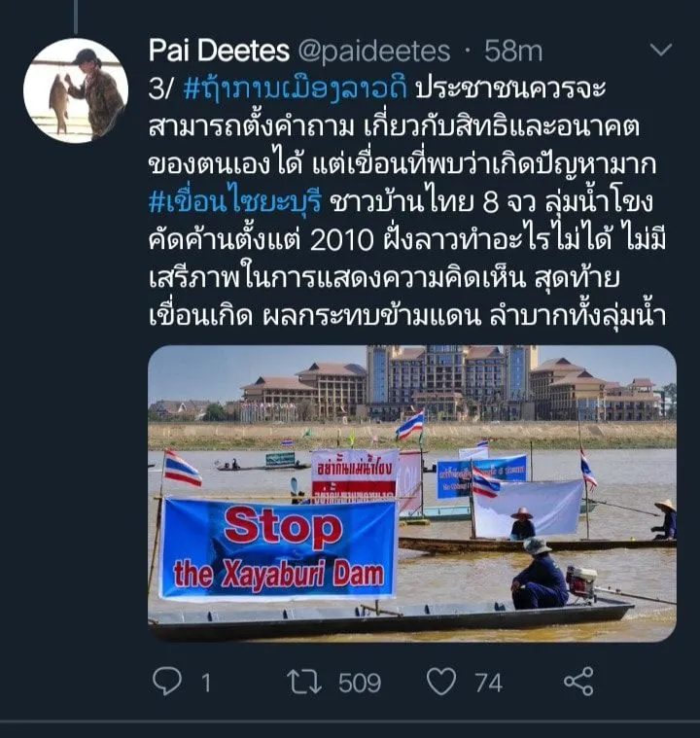Expand the tweet options chevron
Viewport: 700px width, 738px height.
660,50
